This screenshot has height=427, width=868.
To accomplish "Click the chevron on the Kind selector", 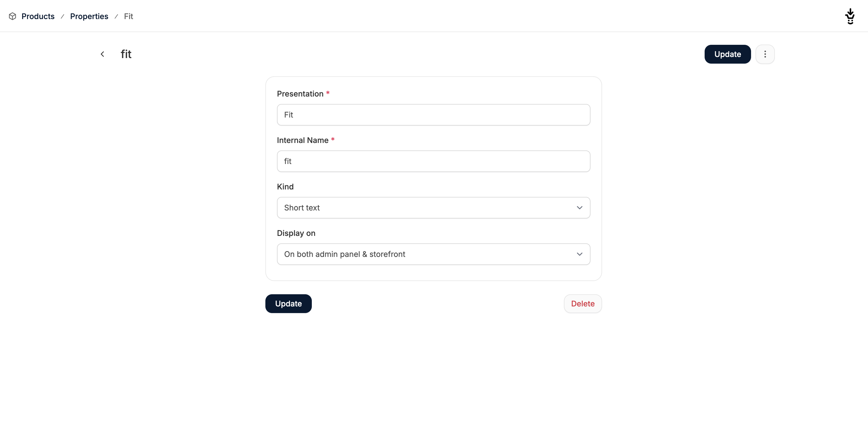I will pyautogui.click(x=579, y=208).
